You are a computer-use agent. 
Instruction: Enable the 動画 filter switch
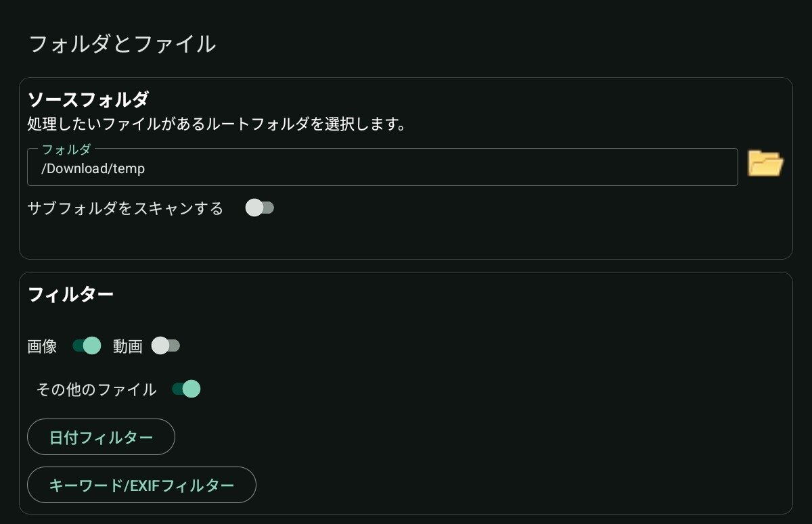click(x=166, y=346)
